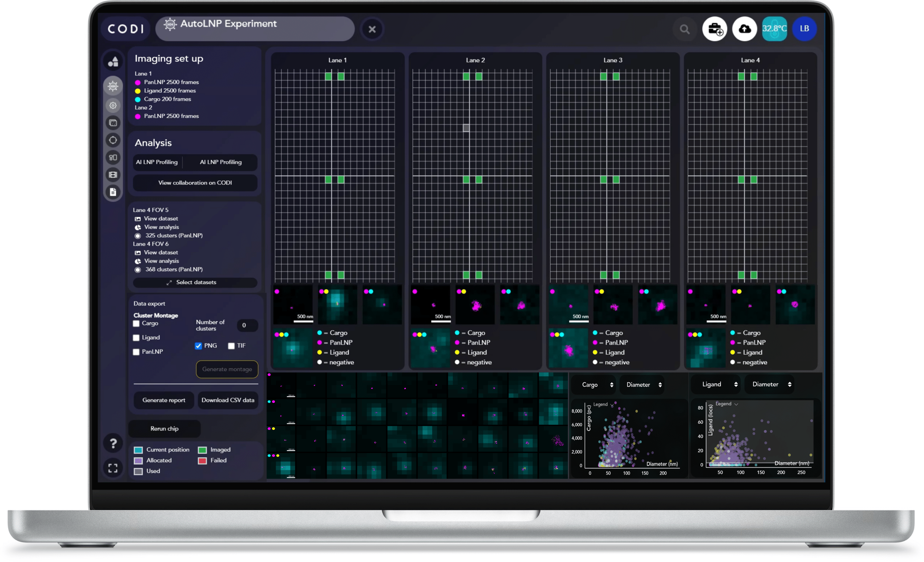Select the left AI LNP Profiling tab
The image size is (924, 562).
(x=157, y=162)
